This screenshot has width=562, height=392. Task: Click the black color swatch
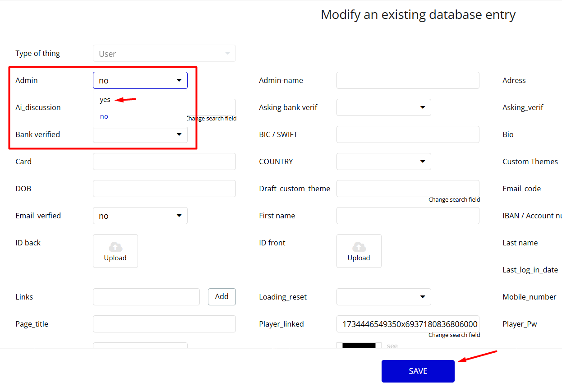coord(359,346)
